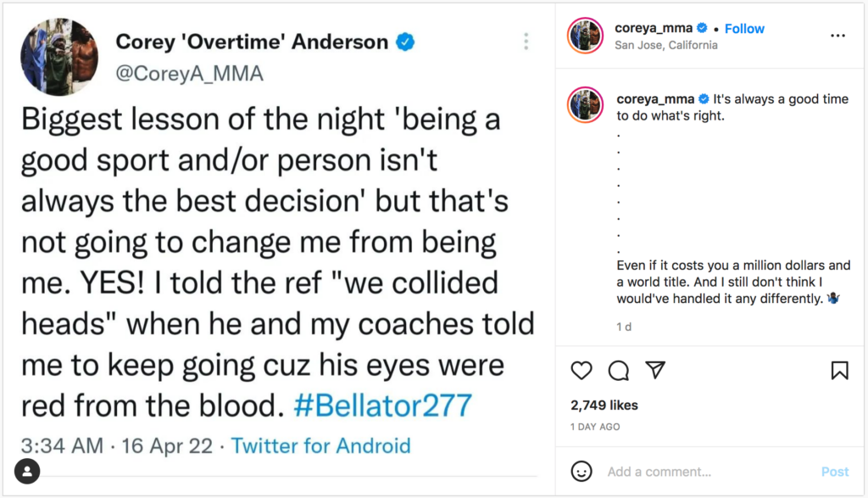868x498 pixels.
Task: Click coreya_mma username in header
Action: point(654,28)
